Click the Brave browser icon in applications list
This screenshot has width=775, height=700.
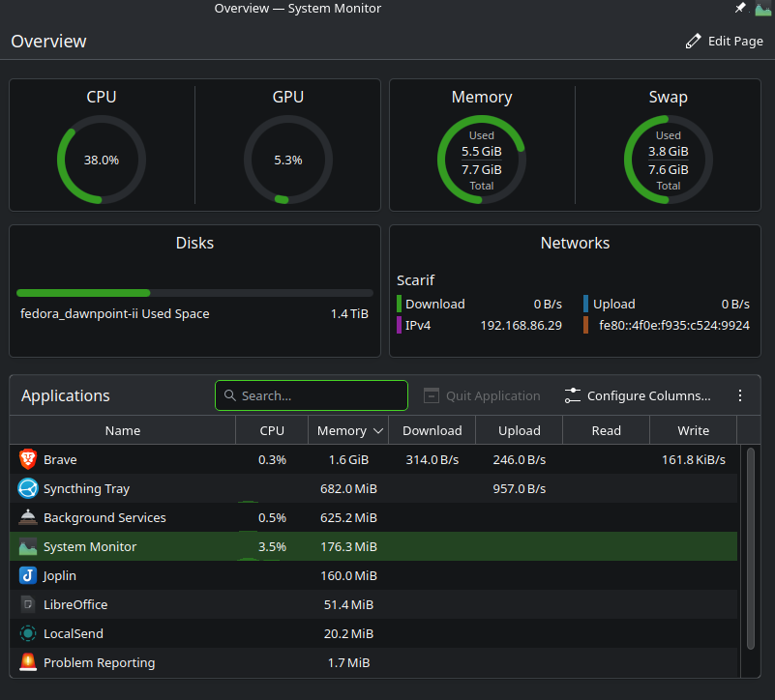pos(28,460)
